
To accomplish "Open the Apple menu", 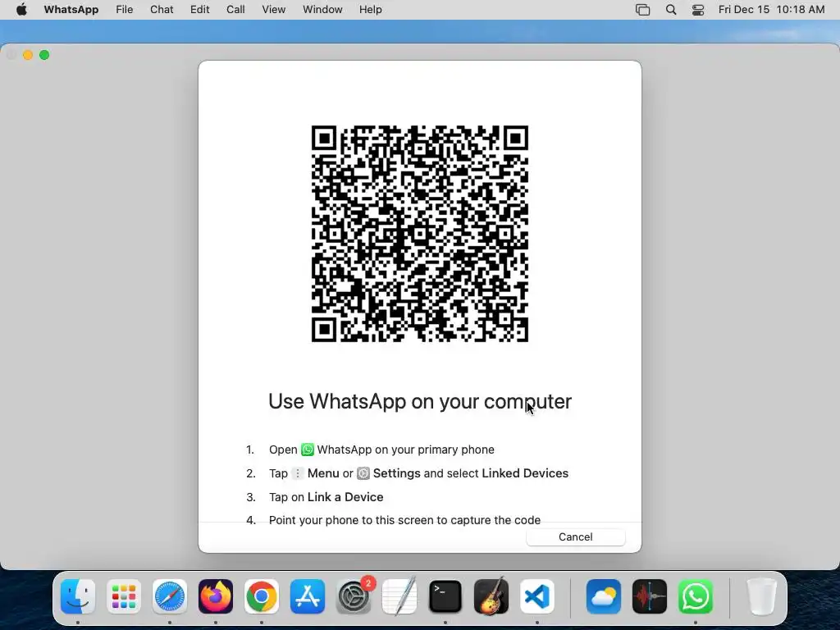I will [x=21, y=10].
